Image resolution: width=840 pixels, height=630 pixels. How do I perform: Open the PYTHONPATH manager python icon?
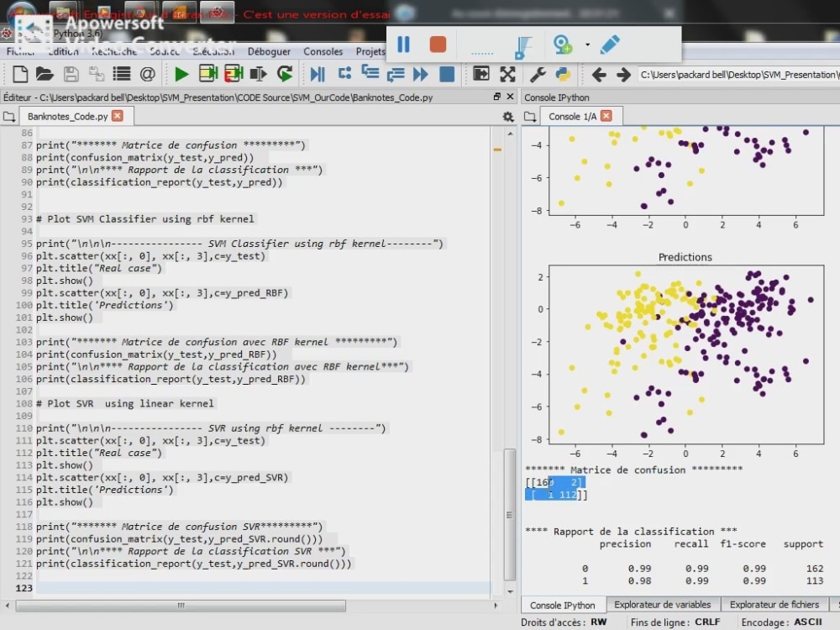[x=563, y=74]
